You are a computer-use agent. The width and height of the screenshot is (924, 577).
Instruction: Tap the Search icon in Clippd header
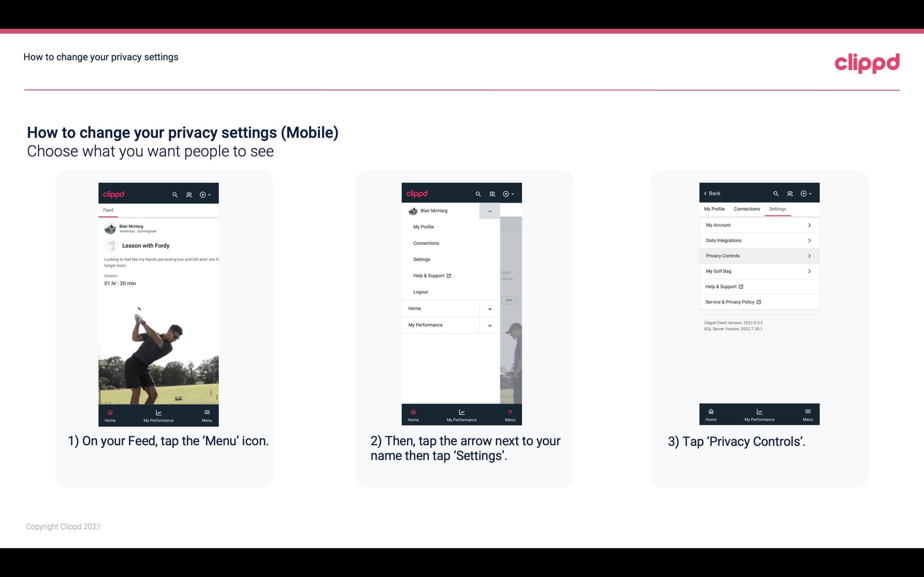tap(174, 194)
